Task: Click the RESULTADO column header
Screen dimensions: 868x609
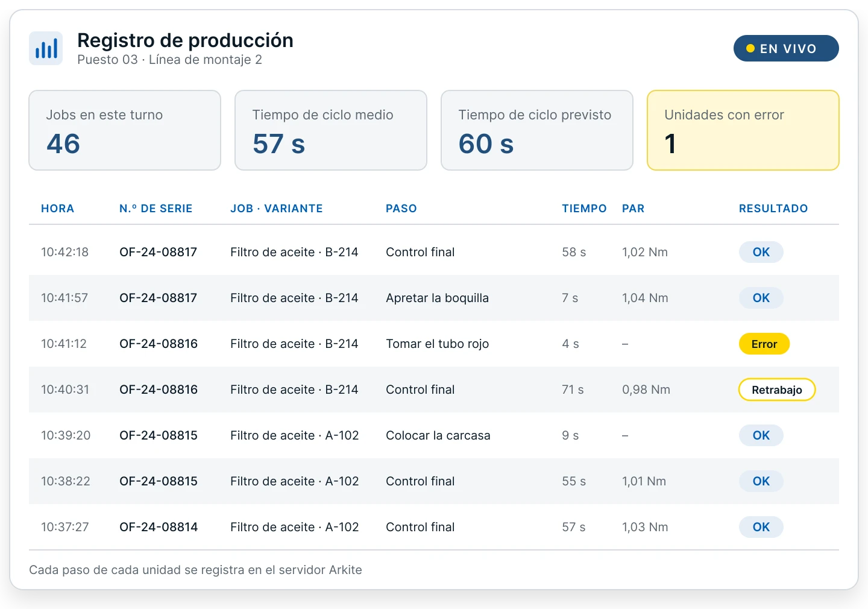Action: coord(773,209)
